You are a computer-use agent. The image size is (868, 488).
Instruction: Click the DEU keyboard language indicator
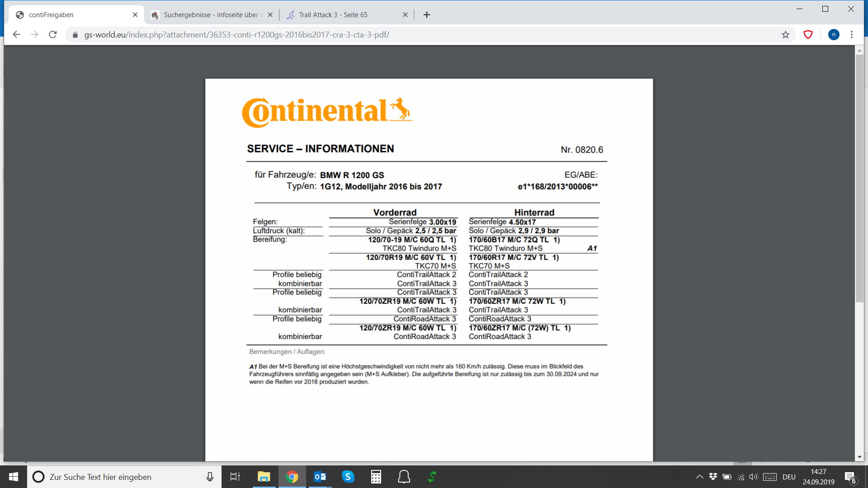789,477
